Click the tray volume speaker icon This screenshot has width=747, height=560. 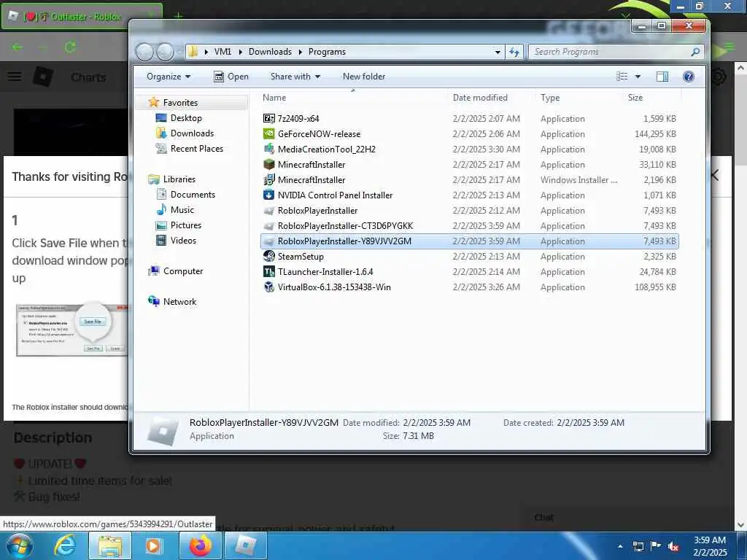tap(673, 546)
